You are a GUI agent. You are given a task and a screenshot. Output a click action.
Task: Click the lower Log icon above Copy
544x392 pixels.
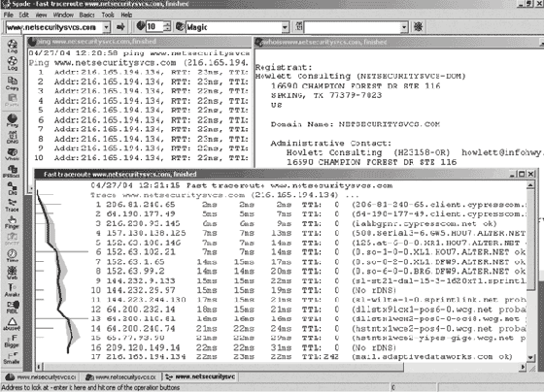[12, 63]
